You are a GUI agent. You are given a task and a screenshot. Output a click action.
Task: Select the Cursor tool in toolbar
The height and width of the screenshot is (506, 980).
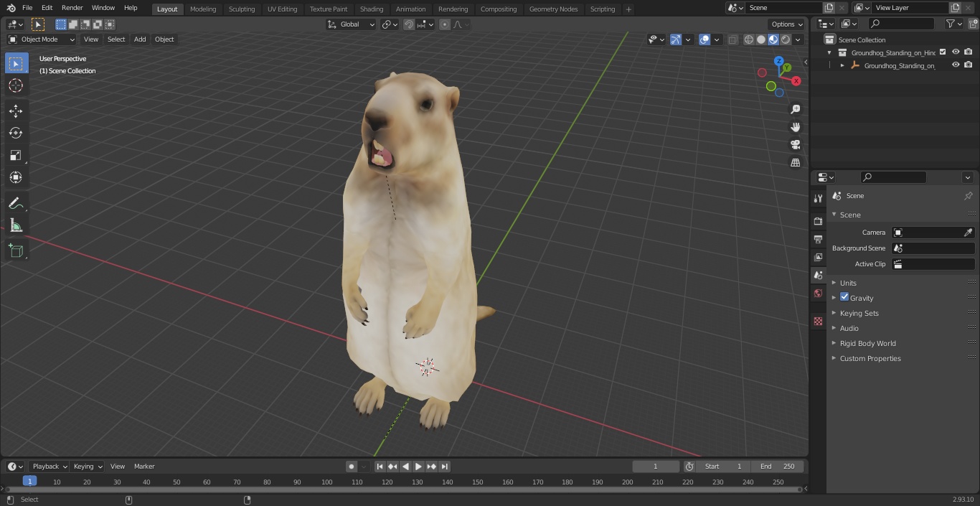point(16,85)
